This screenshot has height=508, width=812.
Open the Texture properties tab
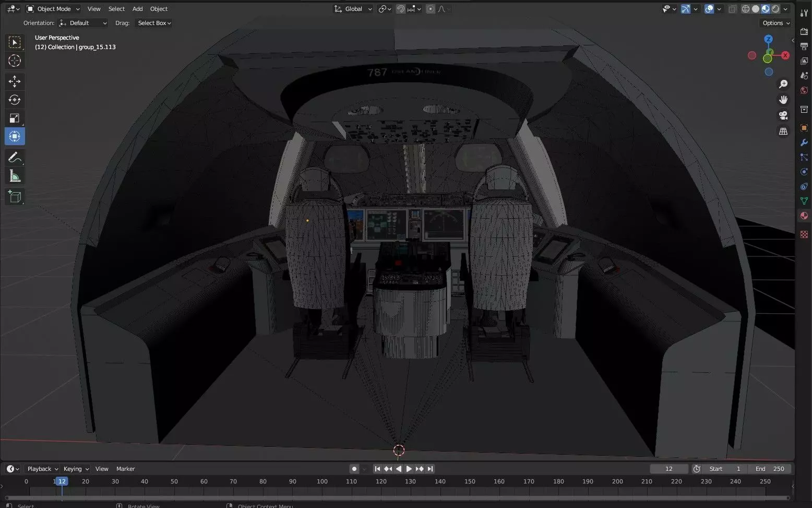[x=804, y=234]
